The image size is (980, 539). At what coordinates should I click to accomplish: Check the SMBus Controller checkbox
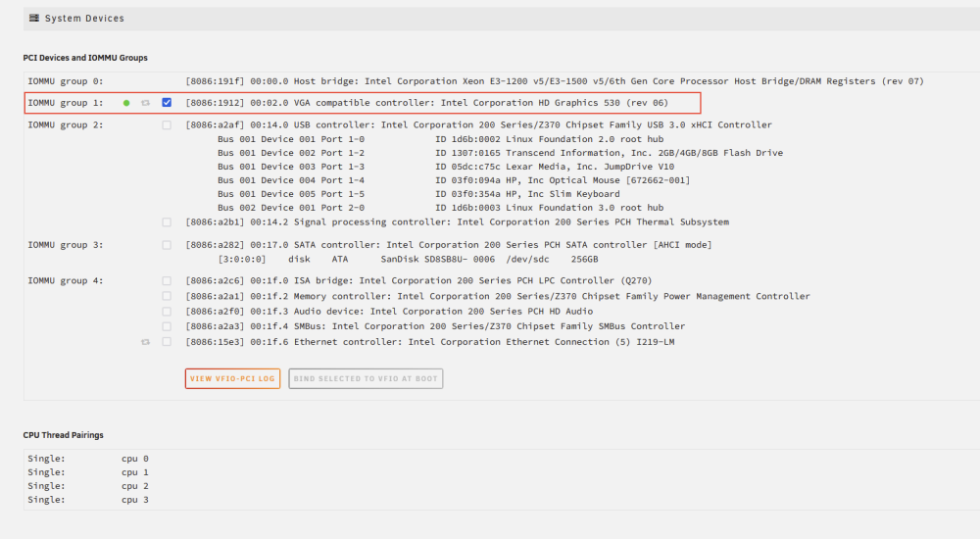167,326
